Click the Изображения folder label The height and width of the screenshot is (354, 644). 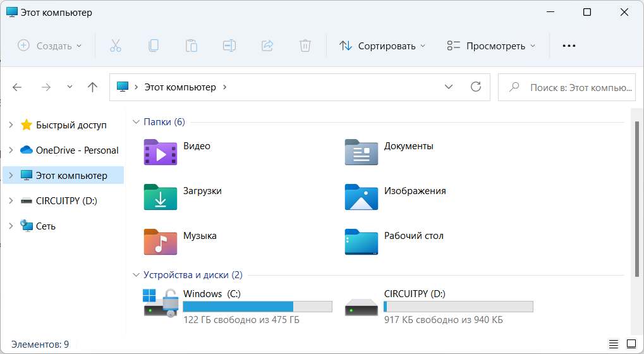click(x=415, y=191)
